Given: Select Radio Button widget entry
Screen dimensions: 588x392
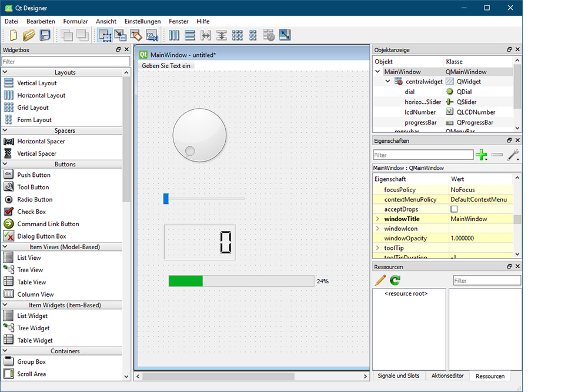Looking at the screenshot, I should 35,199.
